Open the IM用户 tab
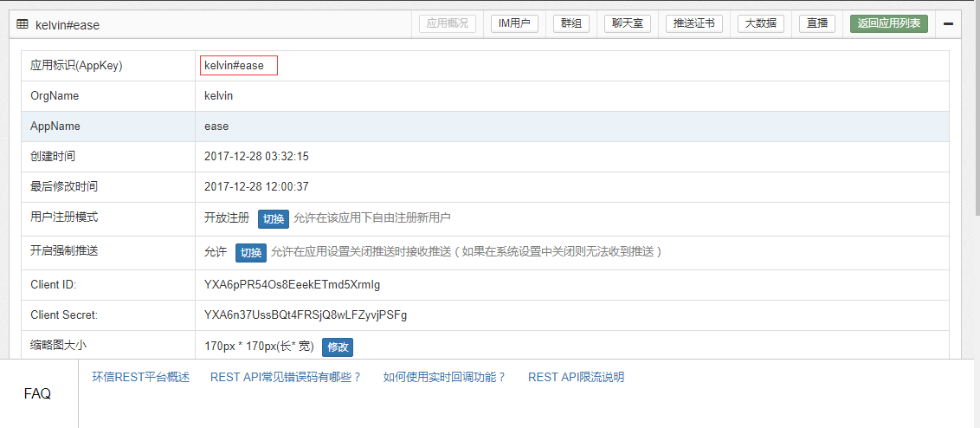Image resolution: width=980 pixels, height=428 pixels. click(514, 23)
